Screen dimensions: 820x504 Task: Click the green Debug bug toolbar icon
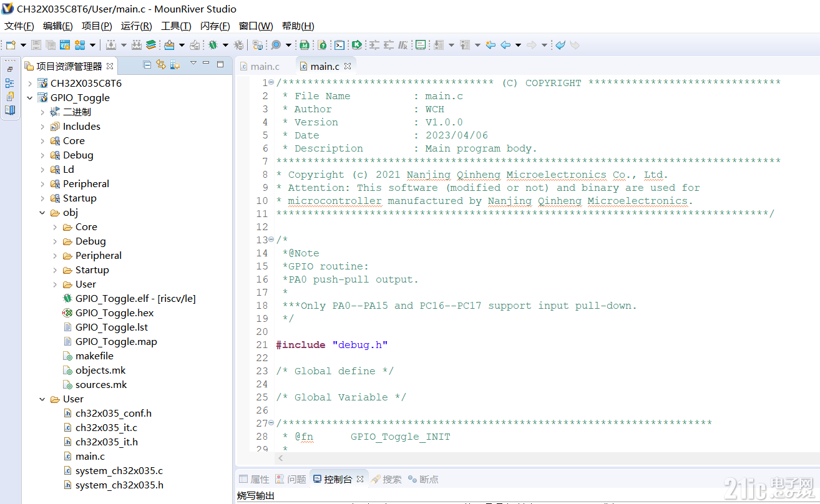click(x=213, y=45)
